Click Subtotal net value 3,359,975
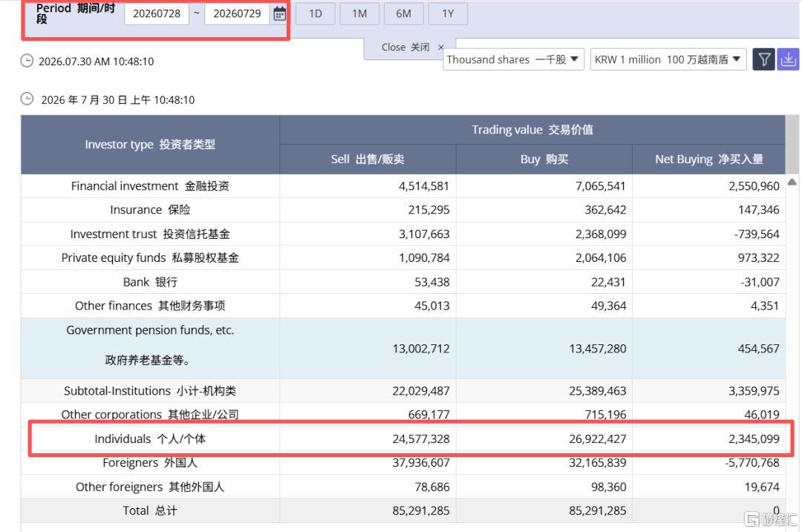The width and height of the screenshot is (802, 532). click(754, 391)
